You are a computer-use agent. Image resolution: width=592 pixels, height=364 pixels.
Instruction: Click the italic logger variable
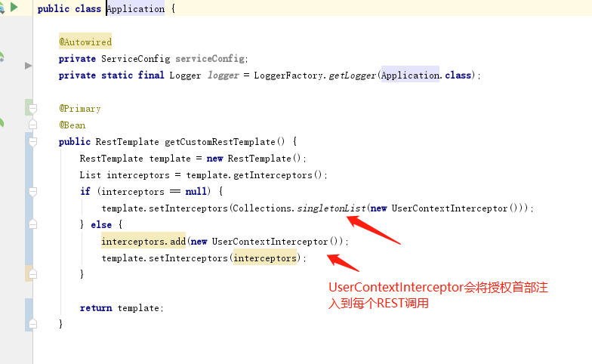pos(224,76)
